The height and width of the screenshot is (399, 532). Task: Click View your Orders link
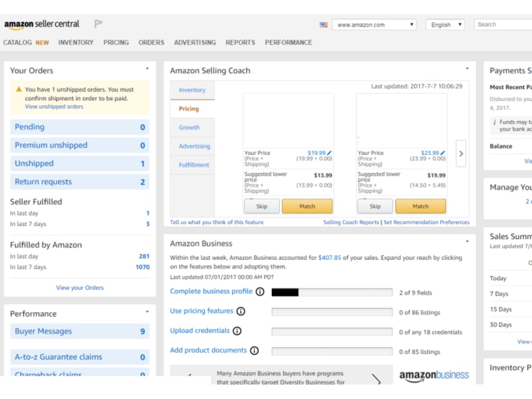[x=80, y=287]
